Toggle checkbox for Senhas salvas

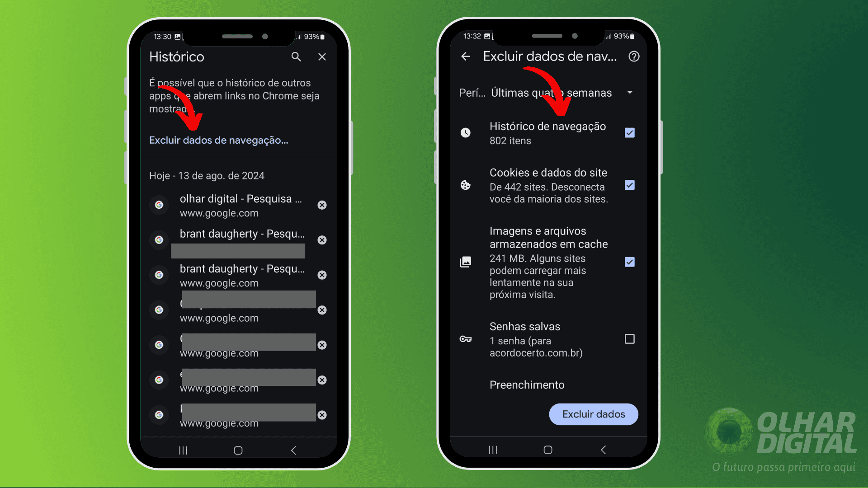630,339
